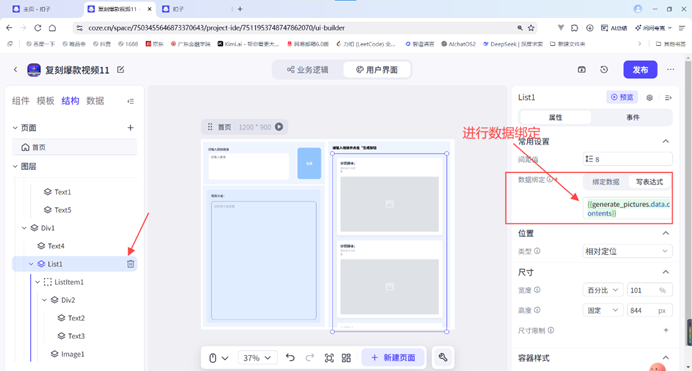The image size is (692, 371).
Task: Edit the spacing value field 8
Action: click(627, 159)
